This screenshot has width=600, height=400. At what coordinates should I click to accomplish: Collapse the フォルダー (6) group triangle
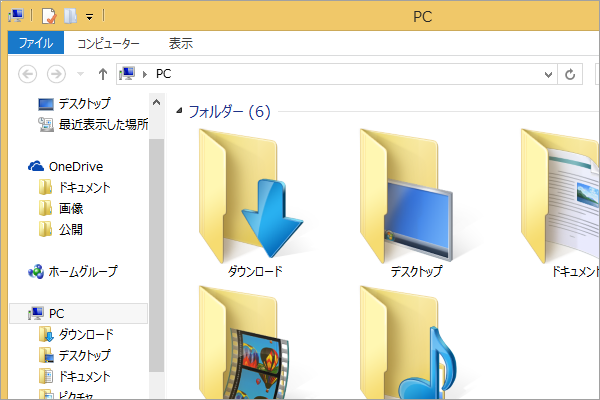179,111
